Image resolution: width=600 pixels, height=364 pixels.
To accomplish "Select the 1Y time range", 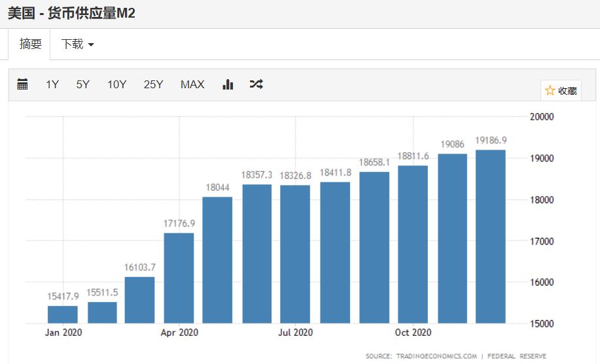I will [x=52, y=84].
